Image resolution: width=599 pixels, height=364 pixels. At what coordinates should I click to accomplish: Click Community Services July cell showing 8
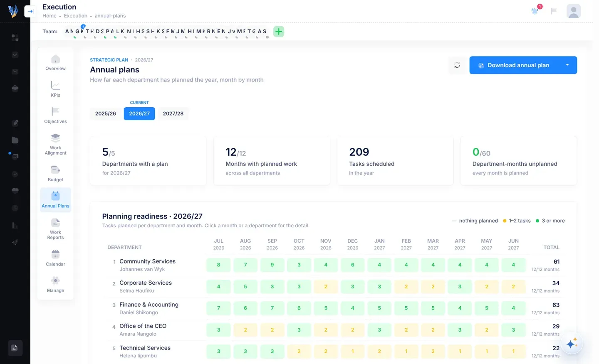click(219, 265)
